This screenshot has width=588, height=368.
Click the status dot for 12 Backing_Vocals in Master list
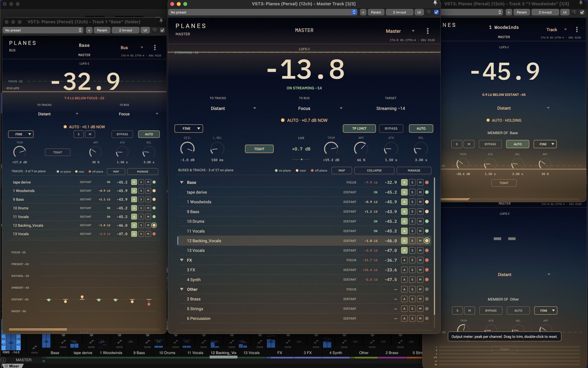(427, 241)
